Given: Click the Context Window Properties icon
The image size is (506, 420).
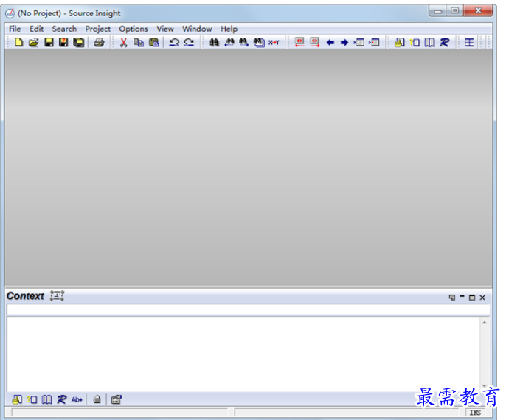Looking at the screenshot, I should point(117,399).
